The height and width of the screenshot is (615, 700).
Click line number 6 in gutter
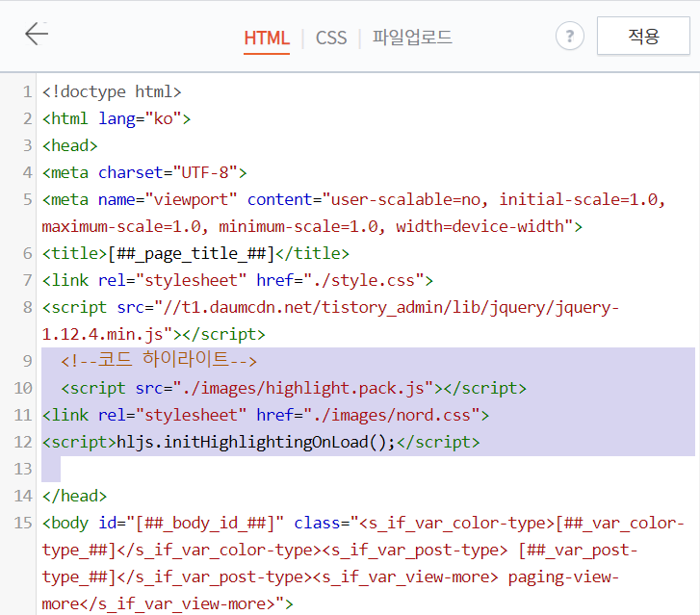coord(27,253)
